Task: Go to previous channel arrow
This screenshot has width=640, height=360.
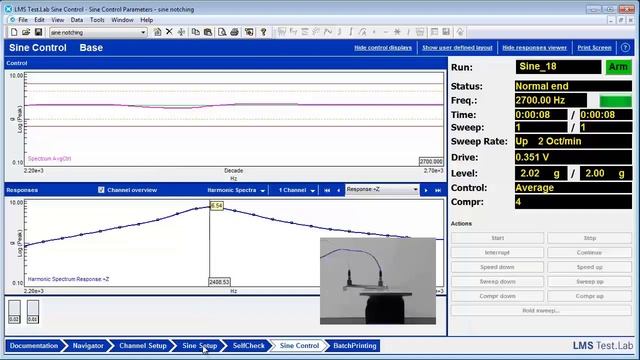Action: coord(338,190)
